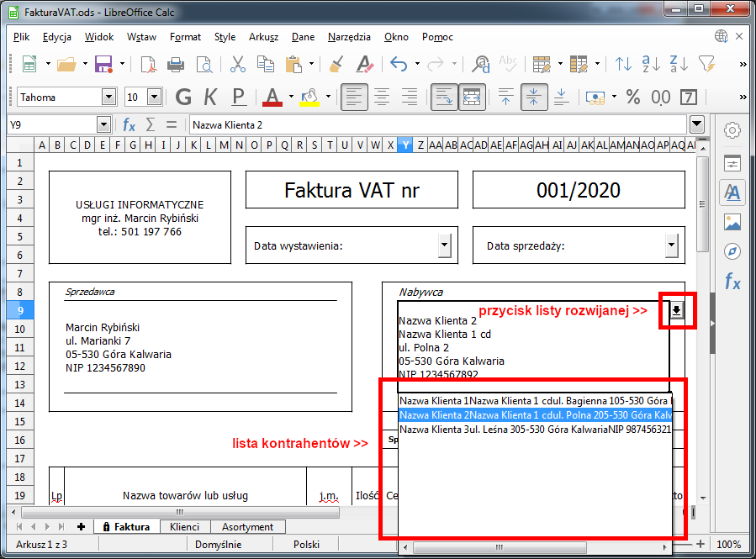756x559 pixels.
Task: Click the Cut scissors icon
Action: (237, 64)
